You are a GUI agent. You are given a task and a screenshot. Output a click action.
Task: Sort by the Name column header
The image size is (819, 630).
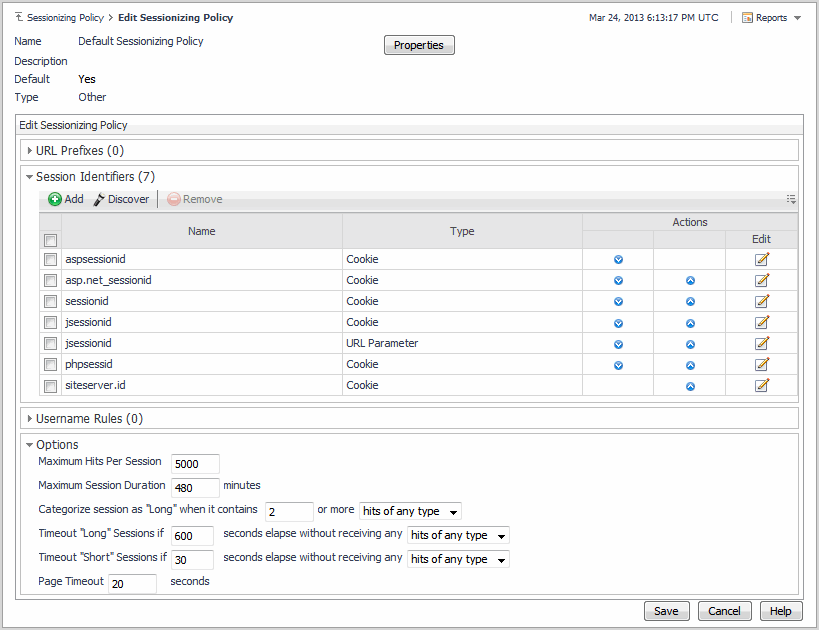[x=202, y=231]
